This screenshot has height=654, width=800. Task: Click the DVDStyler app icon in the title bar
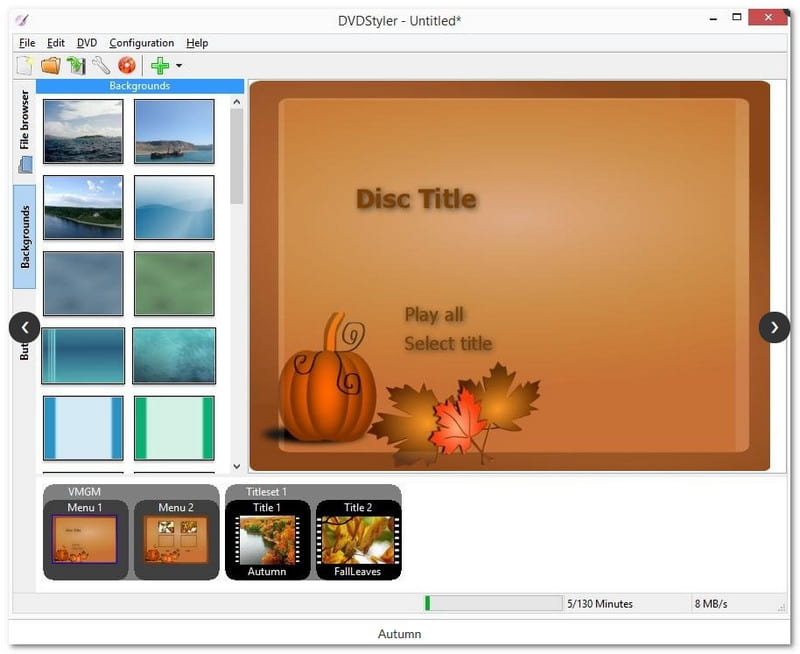click(22, 20)
